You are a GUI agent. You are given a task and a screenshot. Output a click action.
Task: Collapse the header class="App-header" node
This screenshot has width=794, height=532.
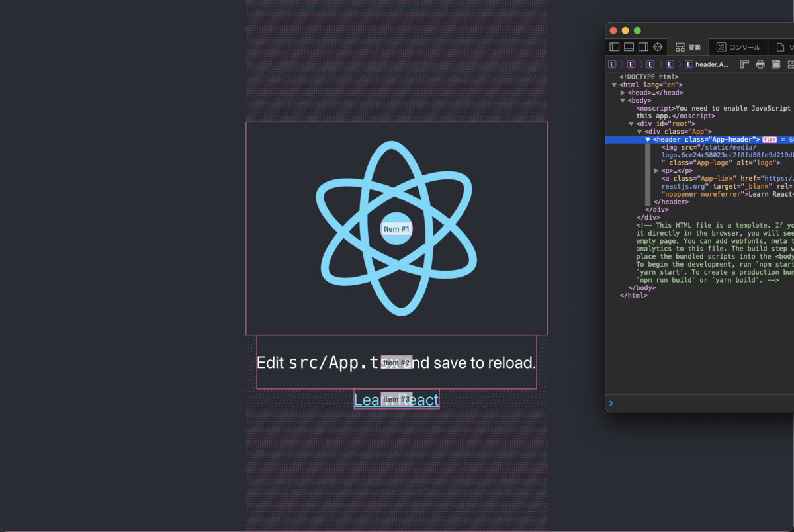coord(648,140)
